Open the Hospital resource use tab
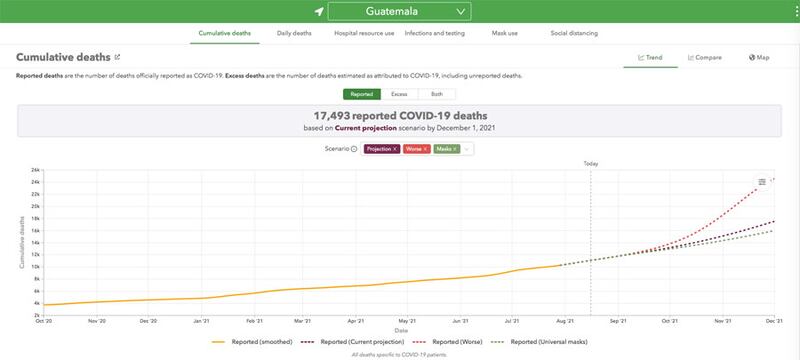The height and width of the screenshot is (360, 800). pos(364,33)
